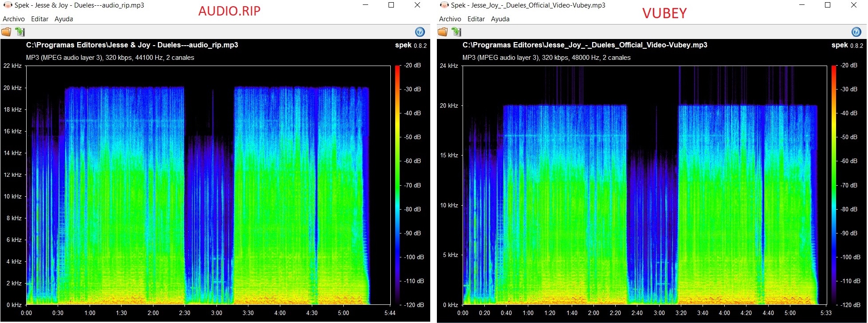Screen dimensions: 868x323
Task: Open the Ayuda menu in the audio_rip window
Action: [64, 19]
